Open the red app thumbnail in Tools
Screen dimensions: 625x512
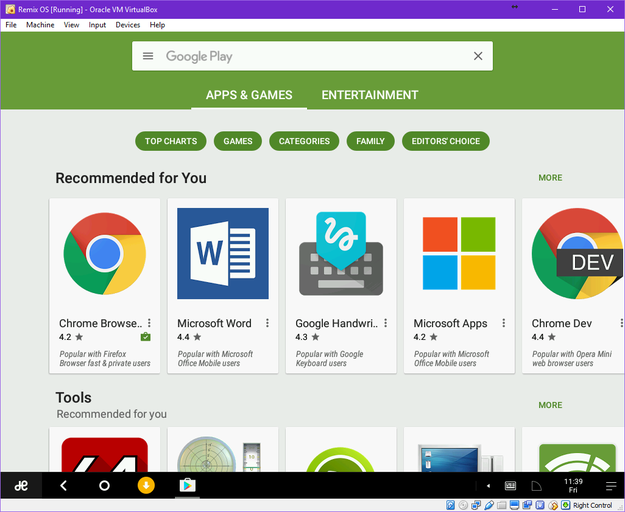(x=105, y=455)
